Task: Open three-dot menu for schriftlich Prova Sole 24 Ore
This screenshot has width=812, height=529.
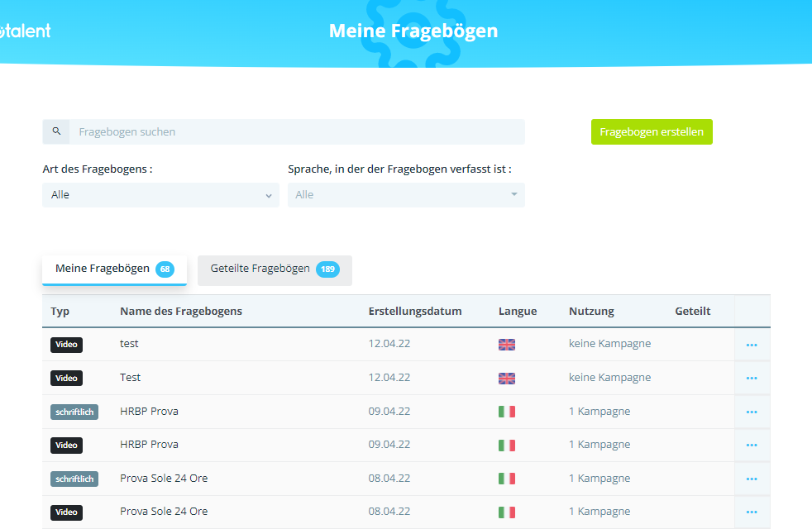Action: (x=752, y=479)
